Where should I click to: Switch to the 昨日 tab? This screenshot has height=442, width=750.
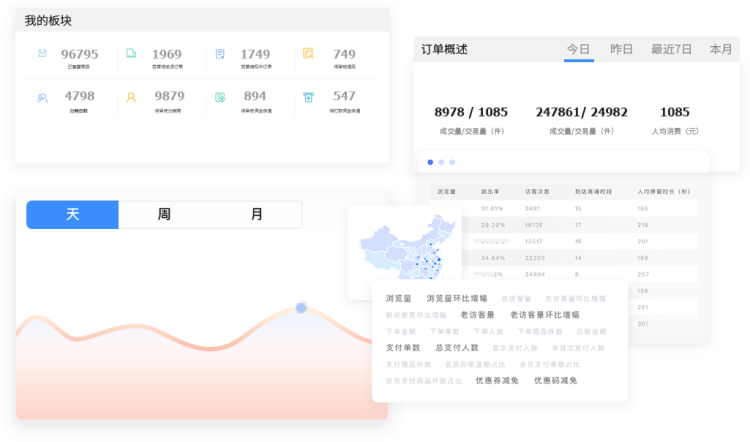(x=622, y=49)
